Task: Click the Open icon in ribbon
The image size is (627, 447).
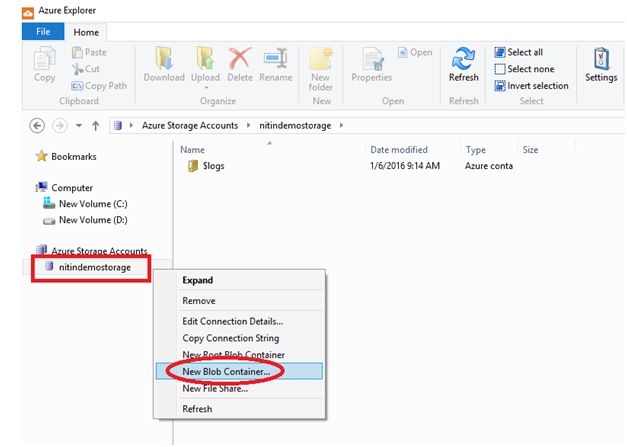Action: coord(402,52)
